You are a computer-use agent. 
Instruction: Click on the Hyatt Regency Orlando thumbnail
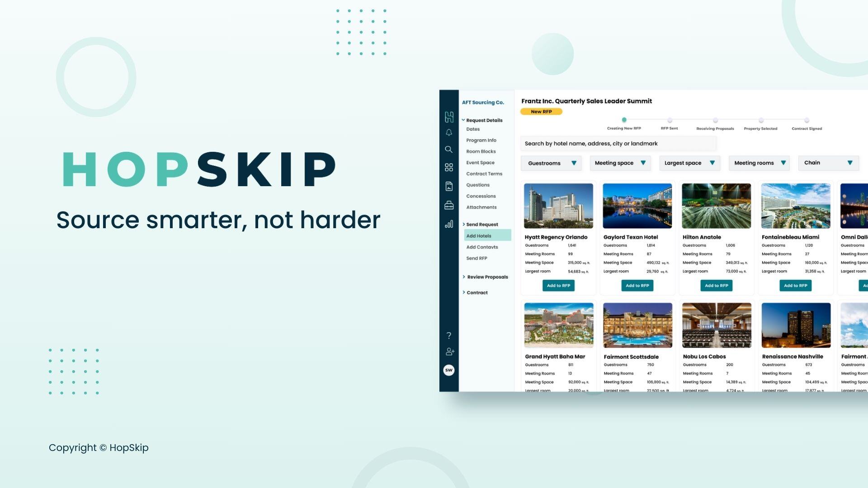pyautogui.click(x=558, y=206)
